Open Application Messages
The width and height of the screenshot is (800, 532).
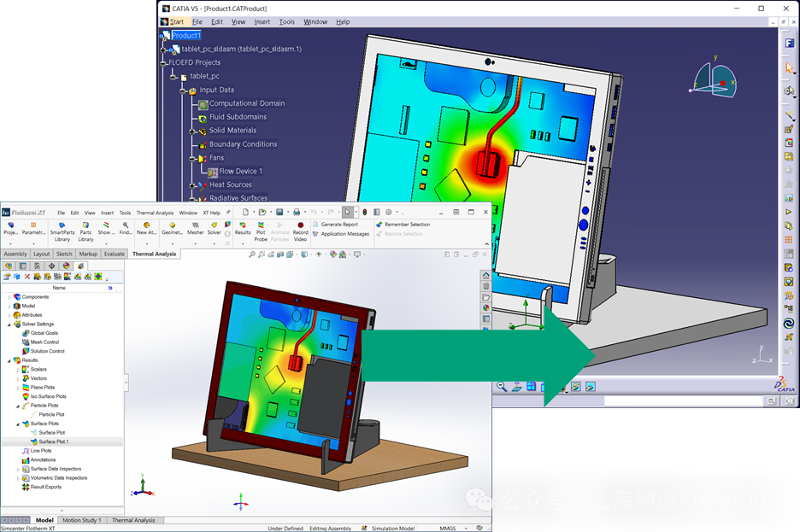pyautogui.click(x=341, y=234)
